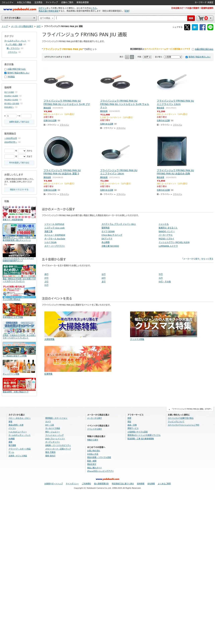Image resolution: width=215 pixels, height=644 pixels.
Task: Switch to list display view icon
Action: click(x=127, y=57)
